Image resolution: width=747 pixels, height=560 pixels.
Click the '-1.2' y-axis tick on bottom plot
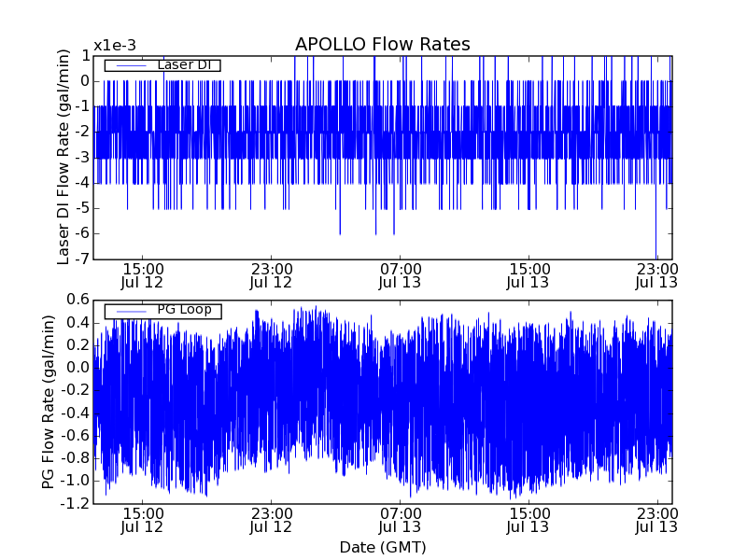(x=76, y=503)
